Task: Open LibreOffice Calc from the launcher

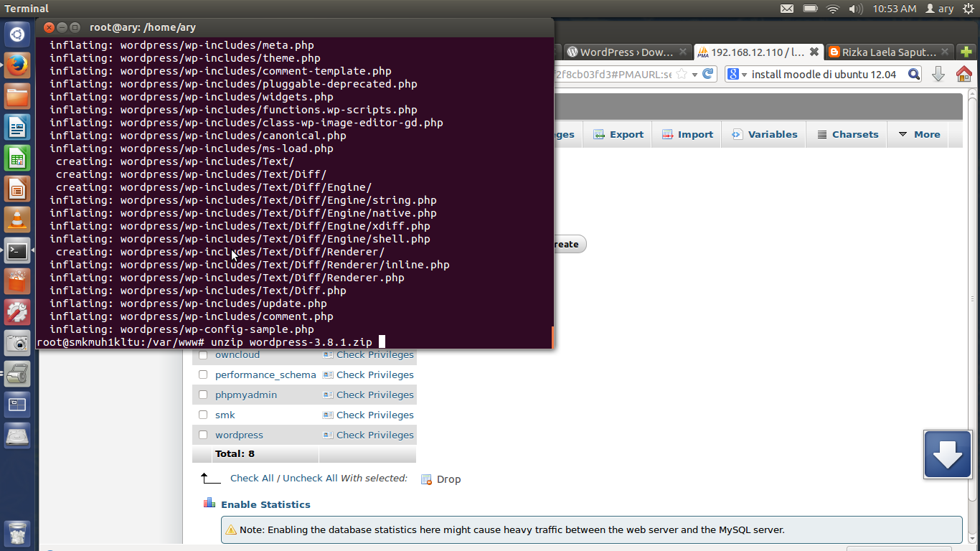Action: click(17, 159)
